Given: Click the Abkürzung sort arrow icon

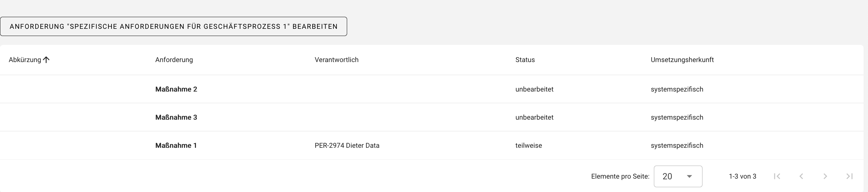Looking at the screenshot, I should click(x=47, y=60).
